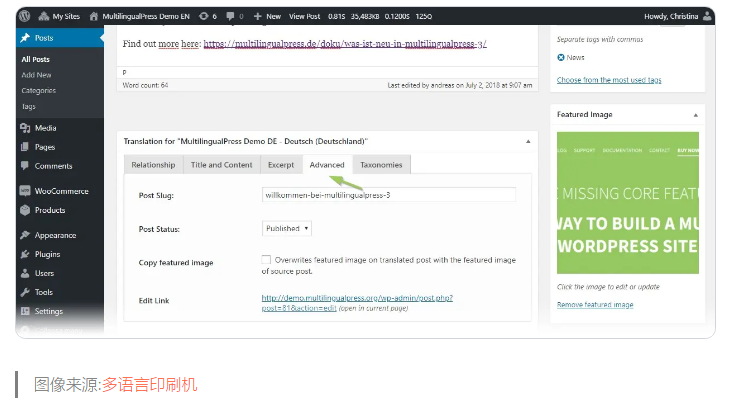
Task: Remove the News tag with x icon
Action: (561, 57)
